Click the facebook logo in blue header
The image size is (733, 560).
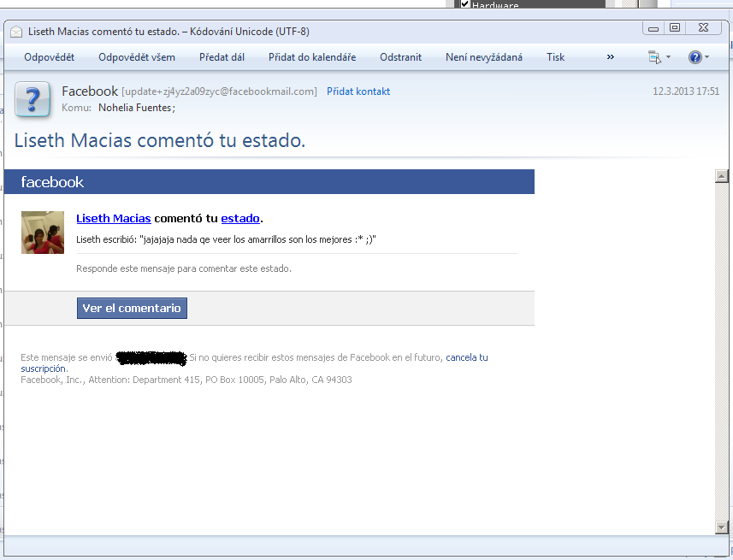click(52, 182)
